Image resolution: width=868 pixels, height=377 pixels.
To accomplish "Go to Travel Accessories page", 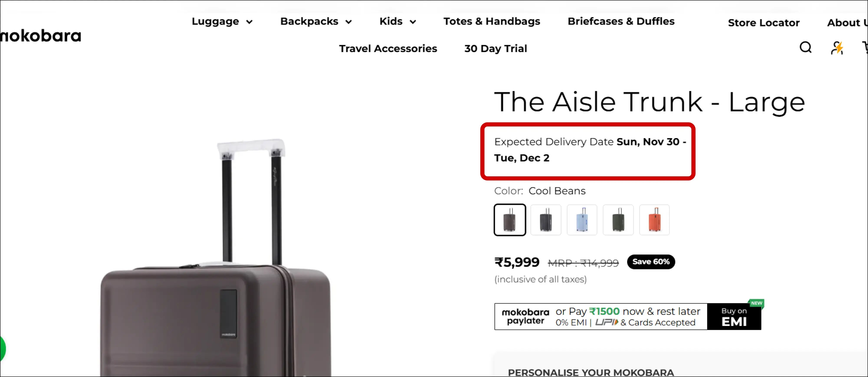I will pyautogui.click(x=388, y=49).
